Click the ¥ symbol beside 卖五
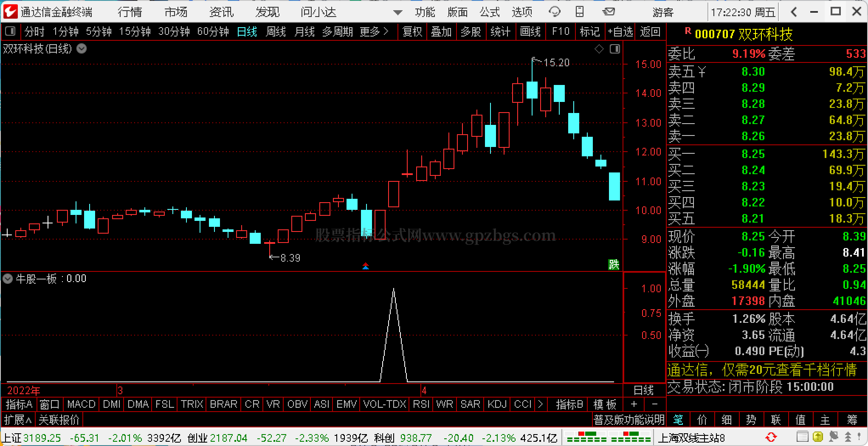Viewport: 868px width, 446px height. 702,71
